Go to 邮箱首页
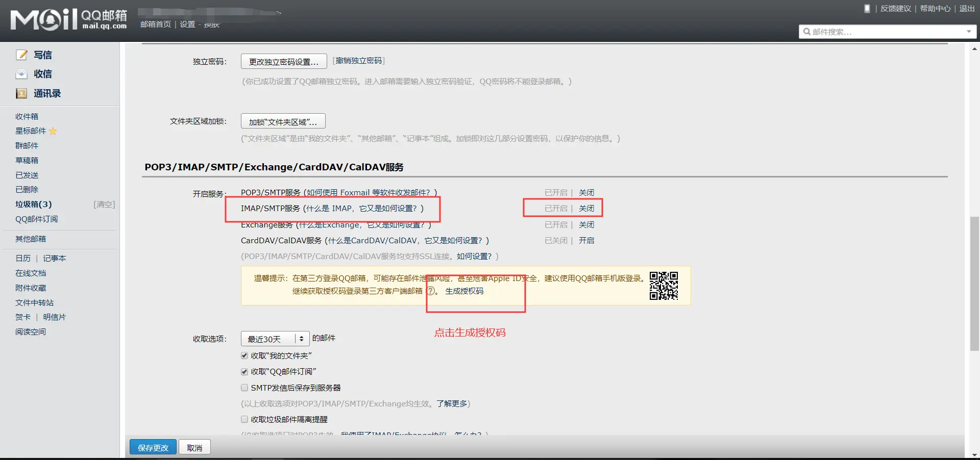Viewport: 980px width, 460px height. 156,24
